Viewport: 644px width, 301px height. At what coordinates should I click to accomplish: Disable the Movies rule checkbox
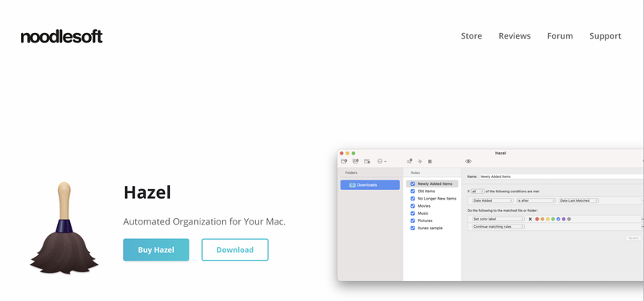pos(413,206)
